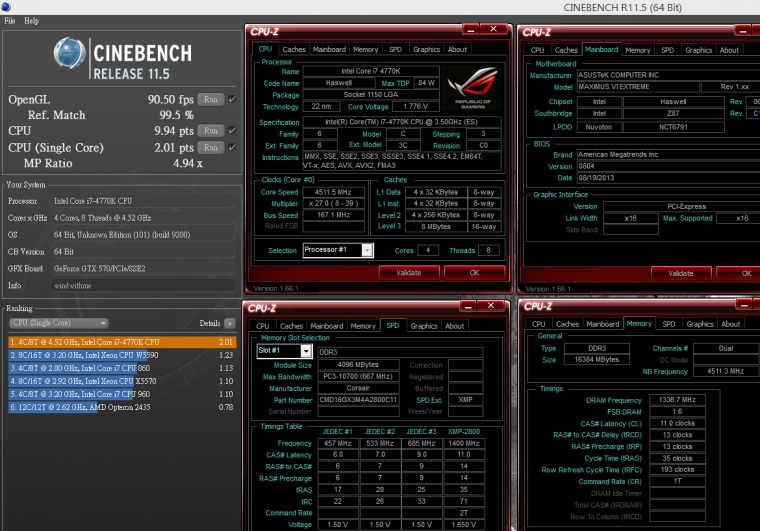The height and width of the screenshot is (531, 760).
Task: Toggle the OpenGL test checkbox
Action: (232, 99)
